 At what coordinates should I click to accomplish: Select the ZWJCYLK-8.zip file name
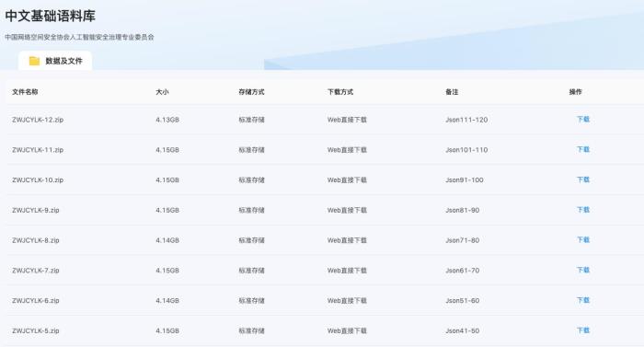click(x=36, y=240)
